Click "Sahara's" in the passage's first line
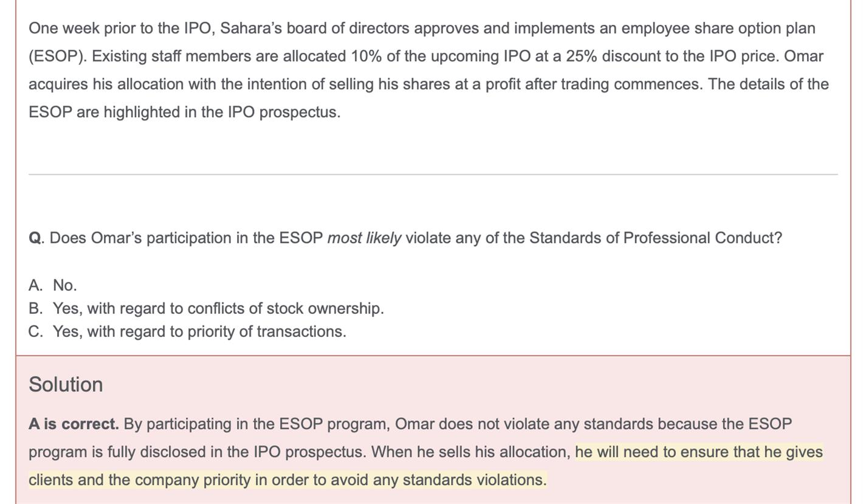 pos(250,29)
